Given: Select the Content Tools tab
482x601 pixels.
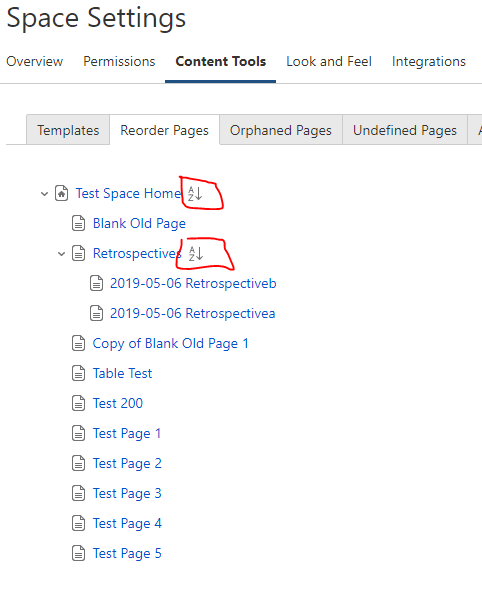Looking at the screenshot, I should pos(221,61).
